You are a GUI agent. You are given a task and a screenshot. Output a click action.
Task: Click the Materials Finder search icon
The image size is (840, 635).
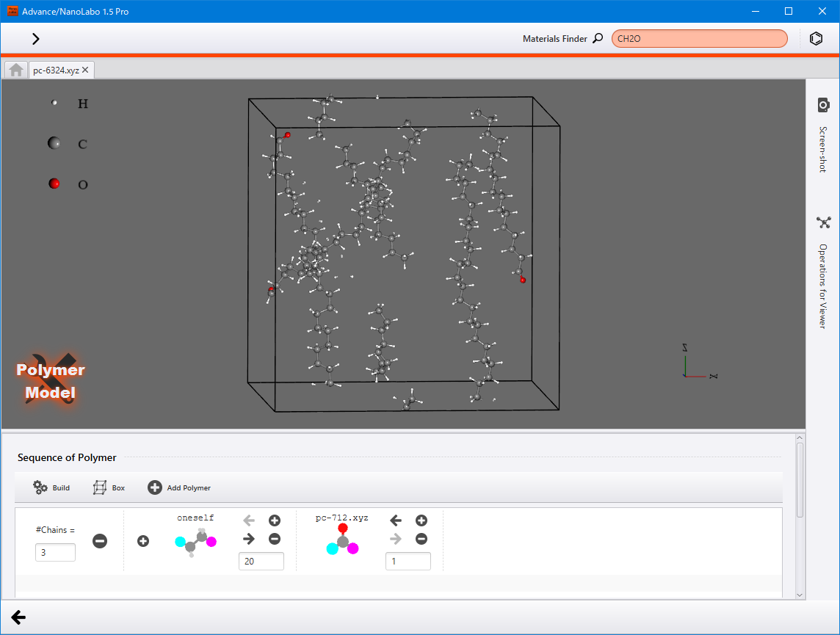(598, 38)
